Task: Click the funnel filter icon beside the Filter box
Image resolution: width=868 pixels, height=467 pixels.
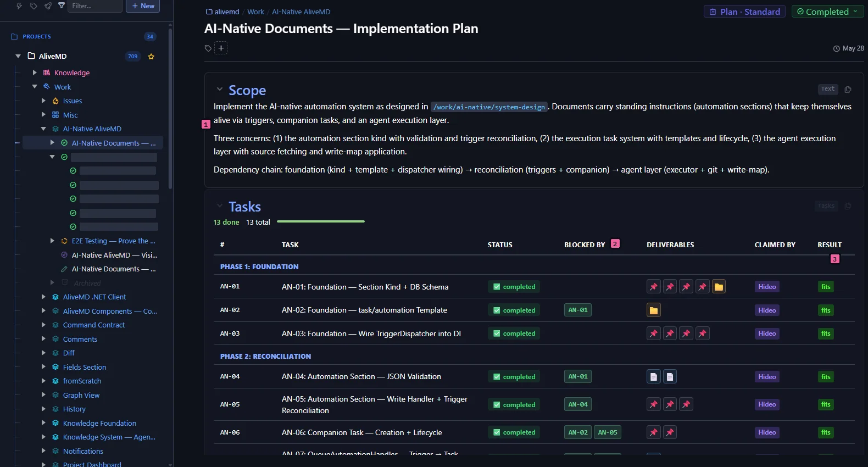Action: tap(62, 6)
